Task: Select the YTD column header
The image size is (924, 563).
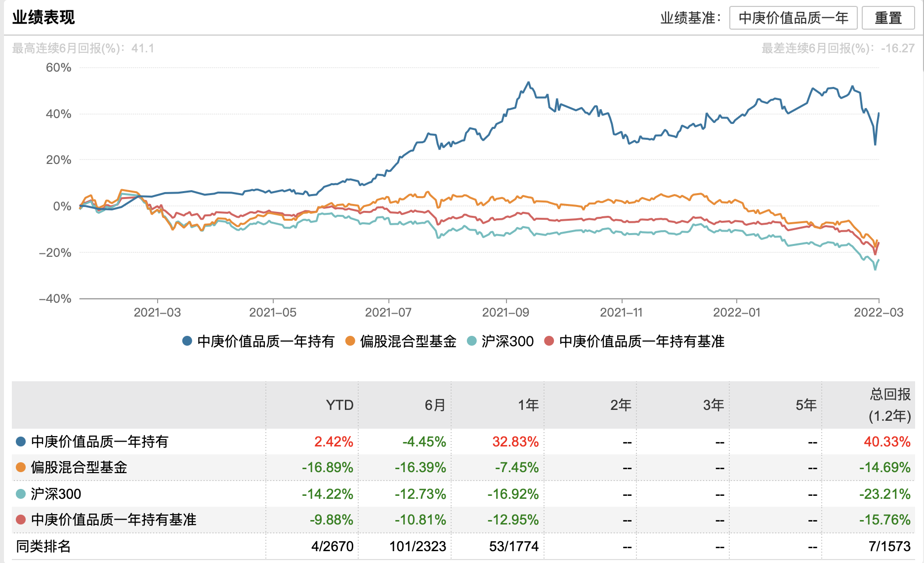Action: (x=339, y=405)
